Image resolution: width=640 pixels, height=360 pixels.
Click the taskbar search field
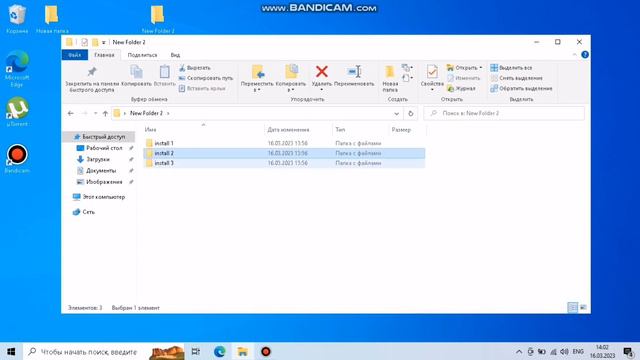pos(104,351)
